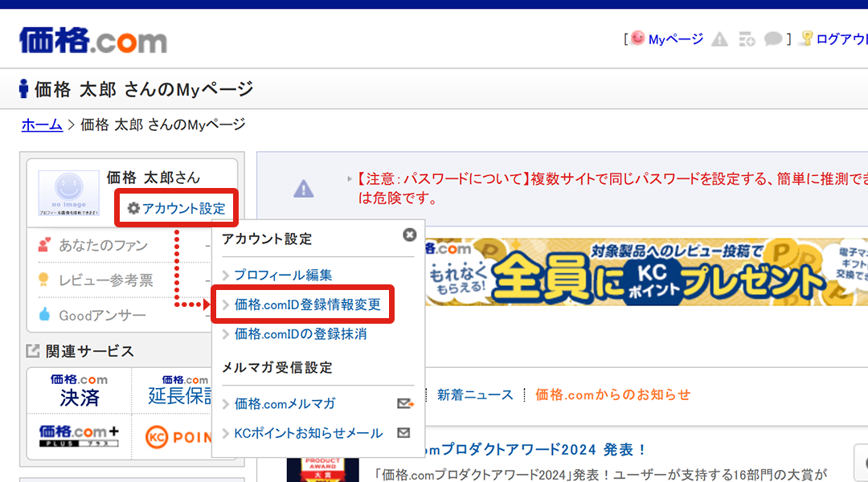Open KCポイントお知らせメール setting
Screen dimensions: 868x482
coord(309,433)
